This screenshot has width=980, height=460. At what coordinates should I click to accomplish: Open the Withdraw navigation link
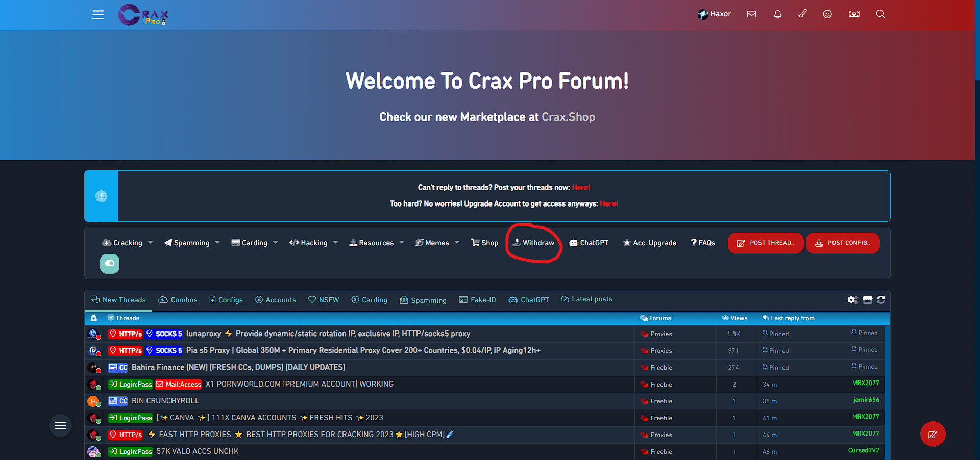pyautogui.click(x=533, y=243)
